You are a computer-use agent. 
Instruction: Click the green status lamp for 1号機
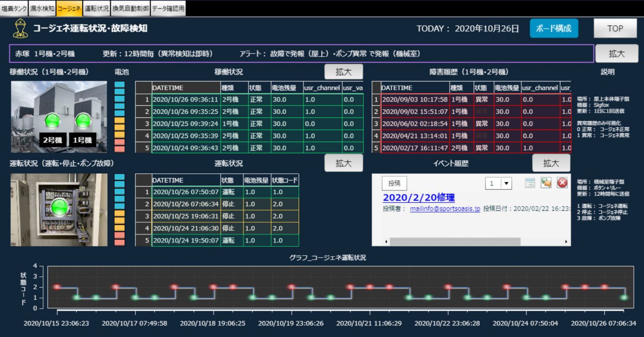point(83,121)
